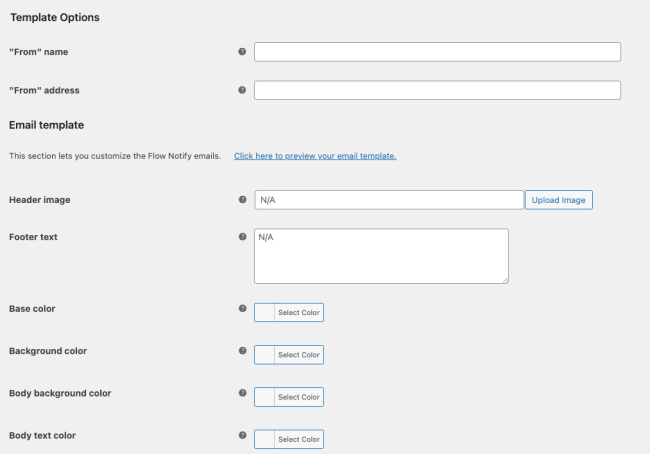Screen dimensions: 650x454
Task: Open Base color Select Color picker
Action: (299, 313)
